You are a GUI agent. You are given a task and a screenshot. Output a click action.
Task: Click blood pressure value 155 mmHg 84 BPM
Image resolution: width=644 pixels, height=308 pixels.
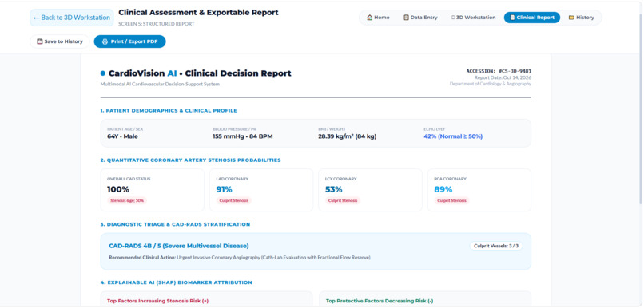click(x=242, y=136)
